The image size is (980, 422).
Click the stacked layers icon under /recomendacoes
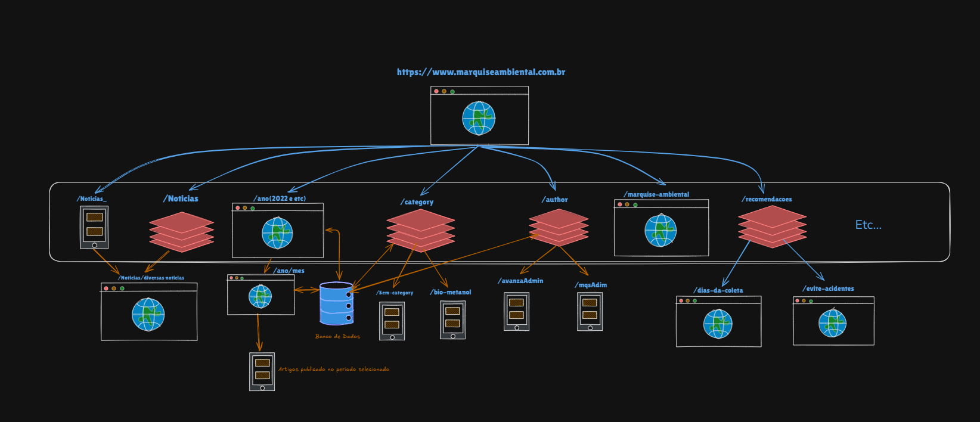coord(772,226)
